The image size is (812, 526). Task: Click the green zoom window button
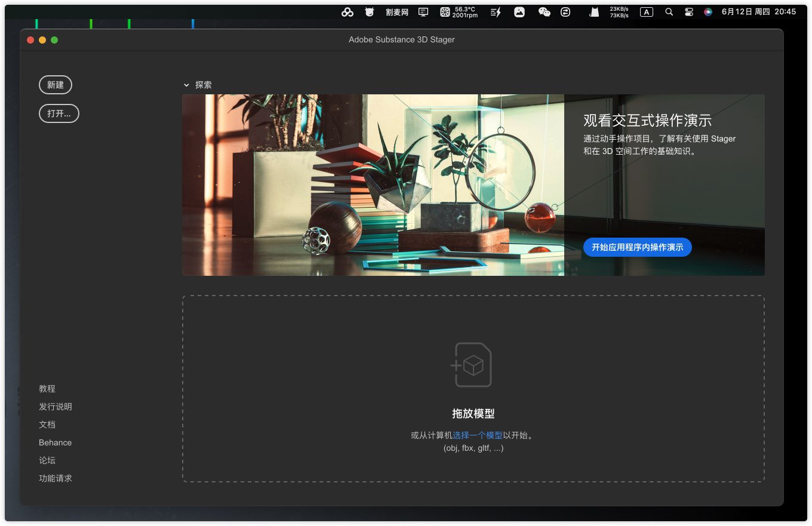54,40
